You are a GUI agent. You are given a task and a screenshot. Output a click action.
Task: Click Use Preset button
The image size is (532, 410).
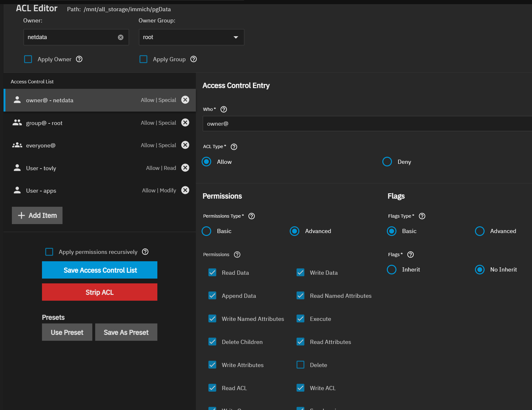pos(67,332)
